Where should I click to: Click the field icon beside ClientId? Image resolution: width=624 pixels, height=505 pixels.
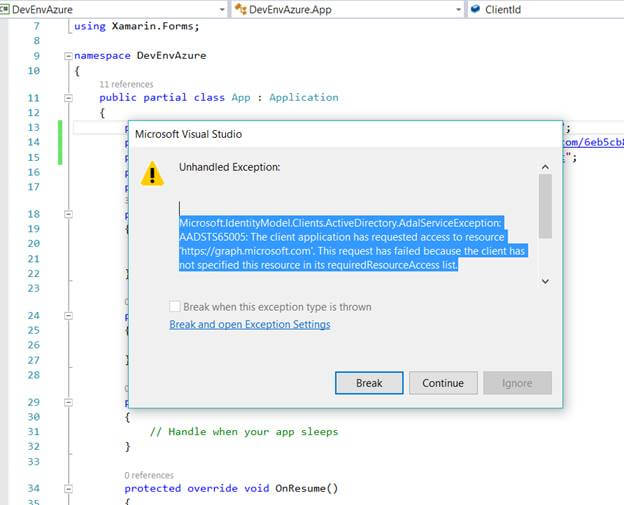coord(475,9)
